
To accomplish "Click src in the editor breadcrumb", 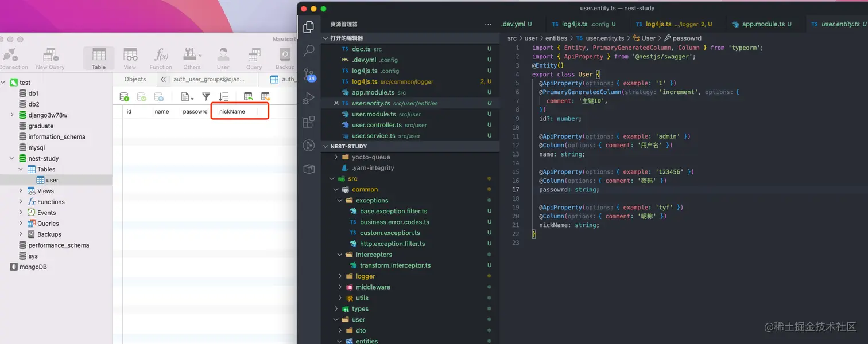I will coord(512,38).
